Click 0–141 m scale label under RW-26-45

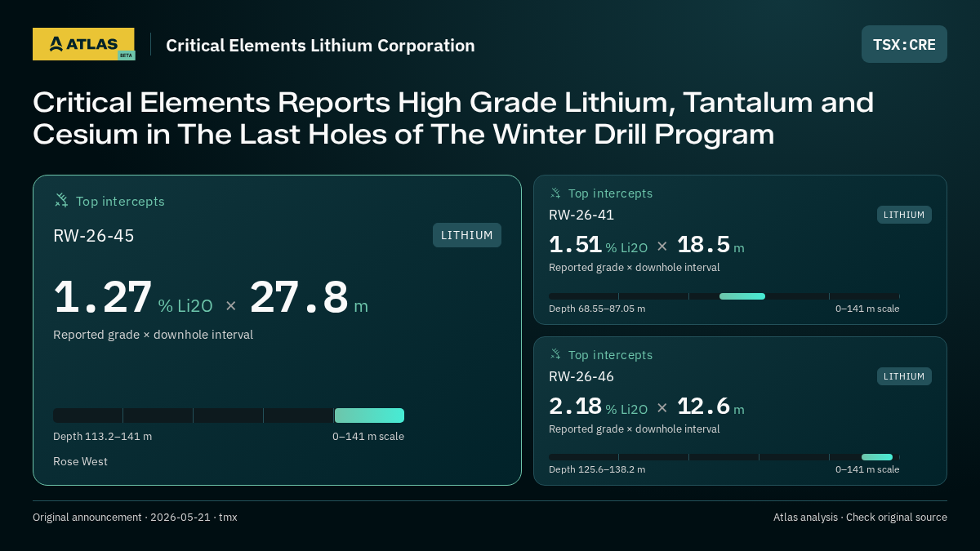(x=368, y=437)
